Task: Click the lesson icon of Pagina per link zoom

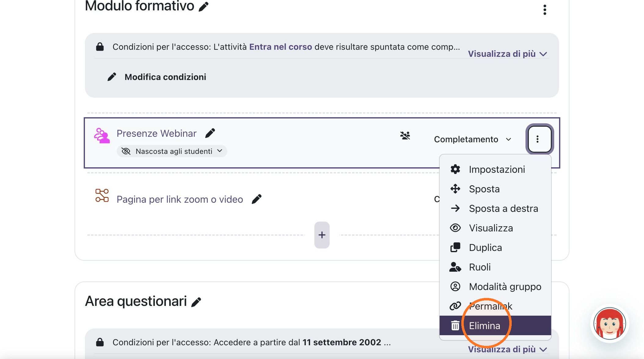Action: [x=102, y=195]
